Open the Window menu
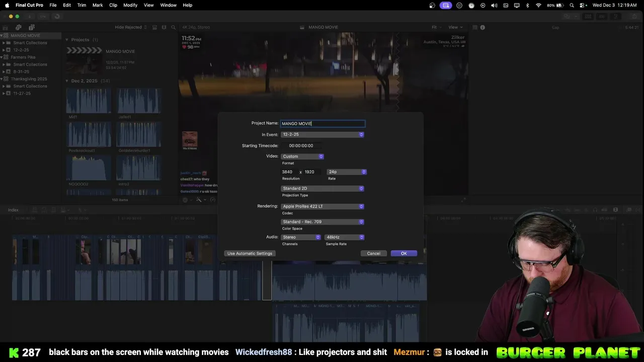 pyautogui.click(x=168, y=5)
